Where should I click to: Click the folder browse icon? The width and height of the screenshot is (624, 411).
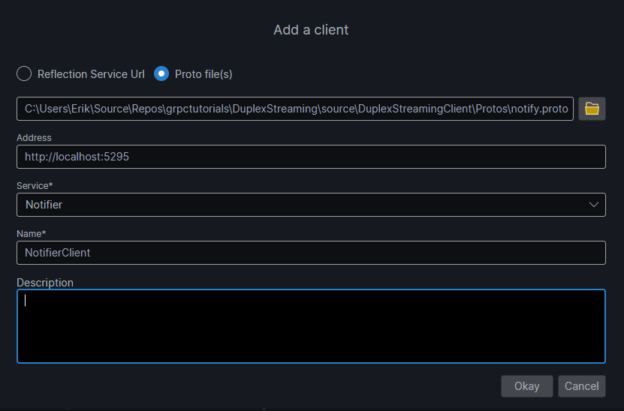592,108
